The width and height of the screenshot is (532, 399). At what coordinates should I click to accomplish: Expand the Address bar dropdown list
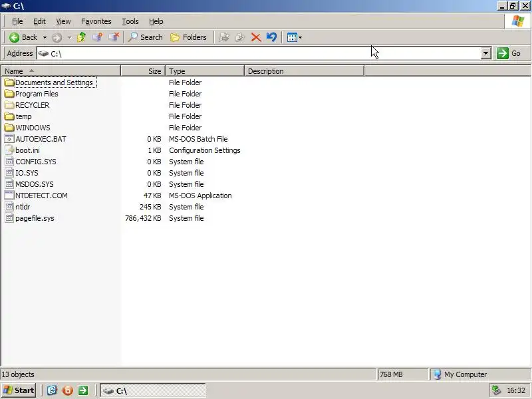(x=486, y=53)
